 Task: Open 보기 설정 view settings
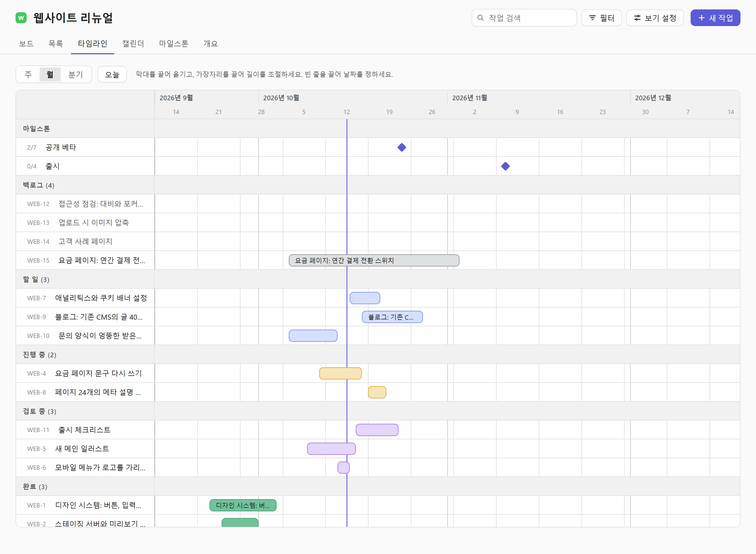[655, 18]
